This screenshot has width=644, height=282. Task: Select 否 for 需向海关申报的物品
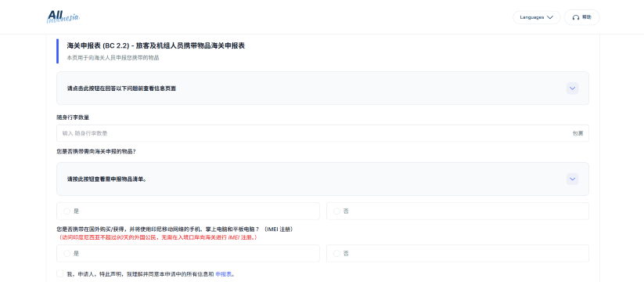(458, 211)
